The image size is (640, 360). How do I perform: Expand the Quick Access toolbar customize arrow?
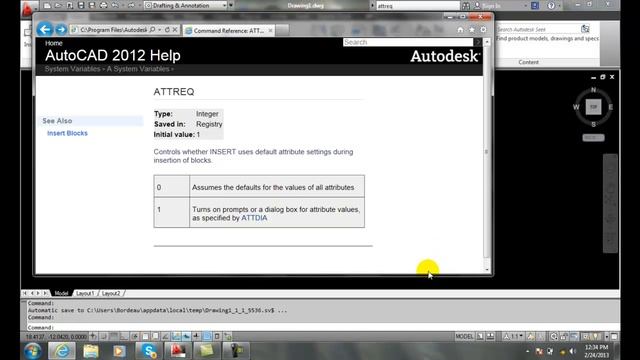pyautogui.click(x=231, y=5)
